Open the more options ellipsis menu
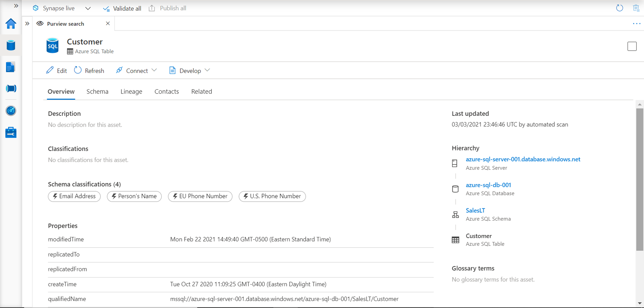Image resolution: width=644 pixels, height=308 pixels. coord(637,23)
